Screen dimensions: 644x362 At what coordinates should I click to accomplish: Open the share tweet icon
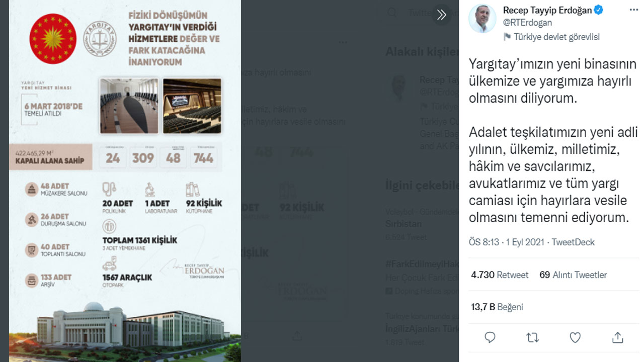[618, 337]
